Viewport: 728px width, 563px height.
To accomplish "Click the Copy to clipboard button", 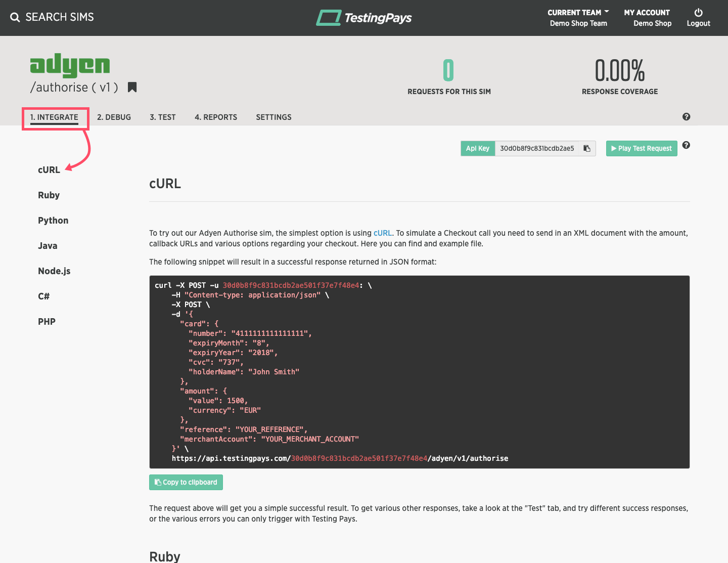I will pyautogui.click(x=186, y=482).
